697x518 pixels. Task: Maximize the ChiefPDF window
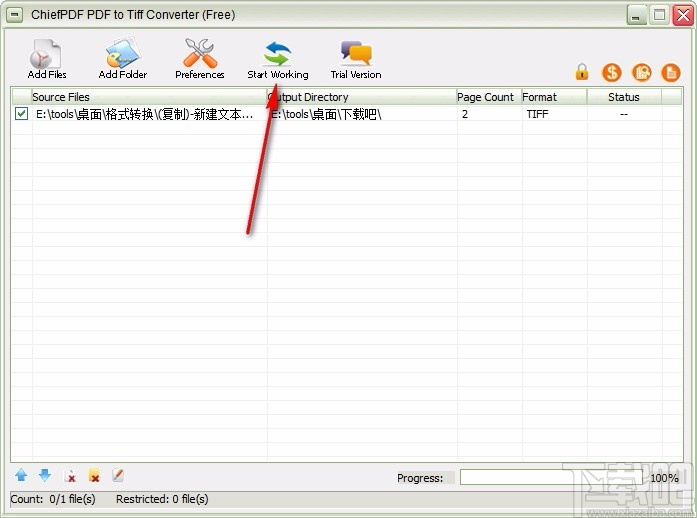pyautogui.click(x=660, y=16)
